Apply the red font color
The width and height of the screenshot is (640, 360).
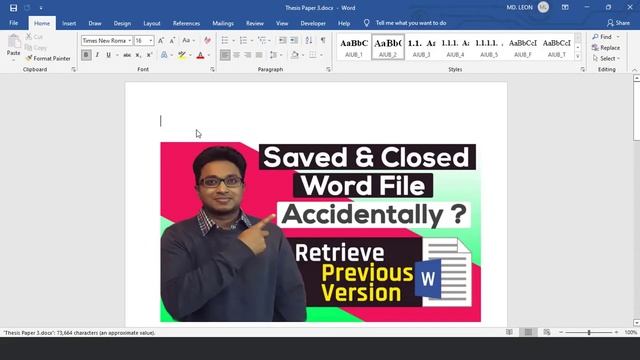(x=200, y=55)
